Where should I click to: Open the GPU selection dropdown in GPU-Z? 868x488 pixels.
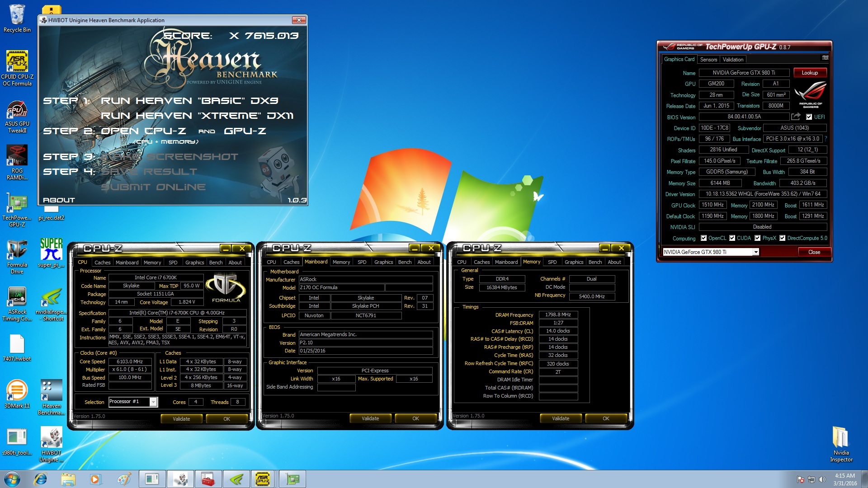(x=755, y=252)
